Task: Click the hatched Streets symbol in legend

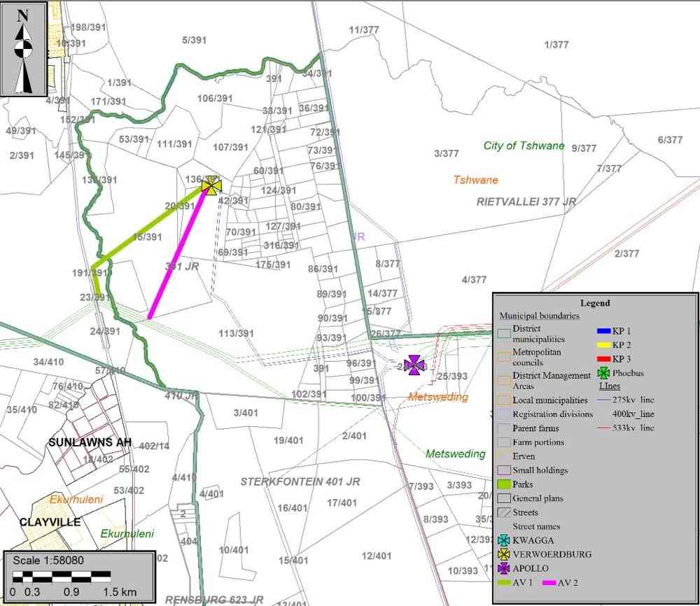Action: click(x=504, y=513)
